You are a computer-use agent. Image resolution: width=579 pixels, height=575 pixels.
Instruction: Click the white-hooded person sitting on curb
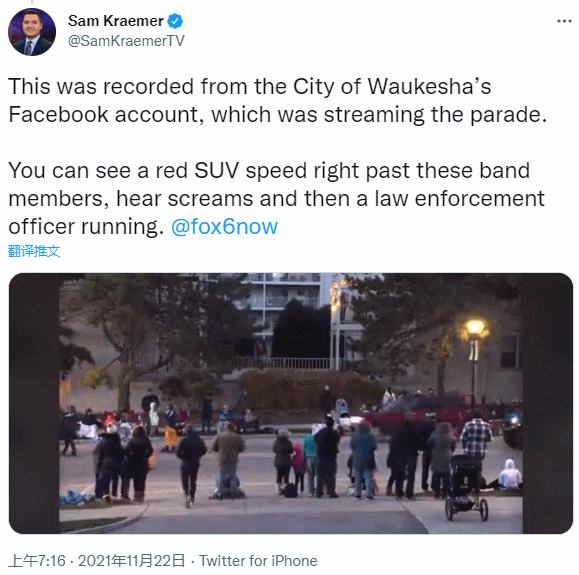pos(510,475)
